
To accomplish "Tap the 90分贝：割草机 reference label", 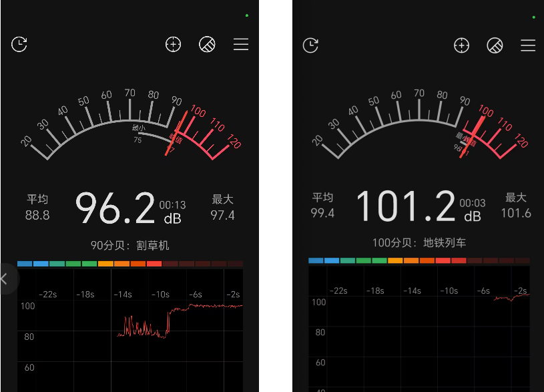I will click(129, 245).
